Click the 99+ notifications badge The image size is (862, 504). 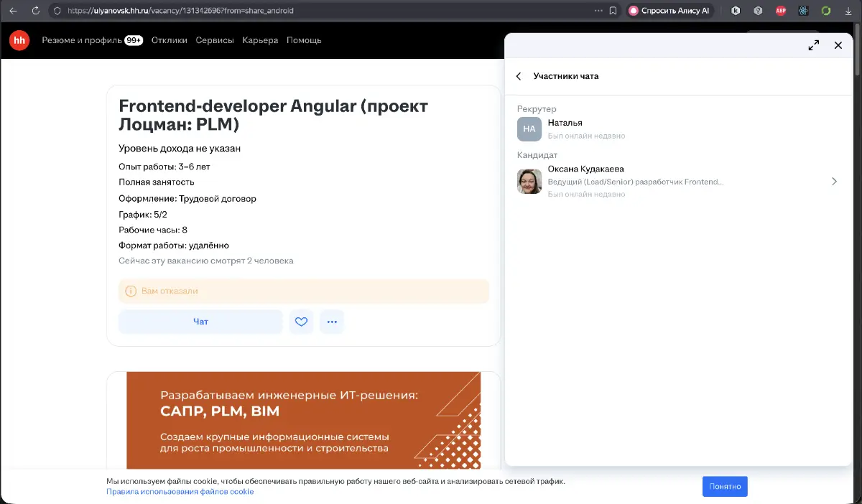click(134, 40)
